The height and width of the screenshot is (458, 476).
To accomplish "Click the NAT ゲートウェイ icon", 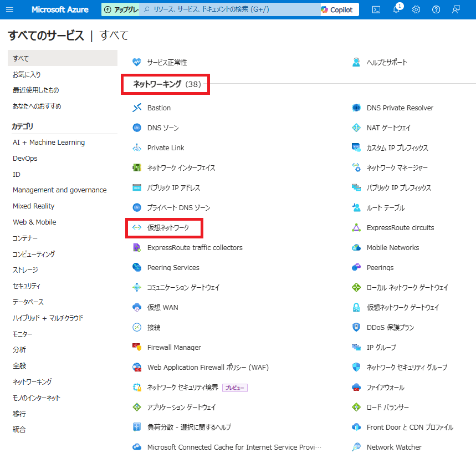I will point(356,128).
